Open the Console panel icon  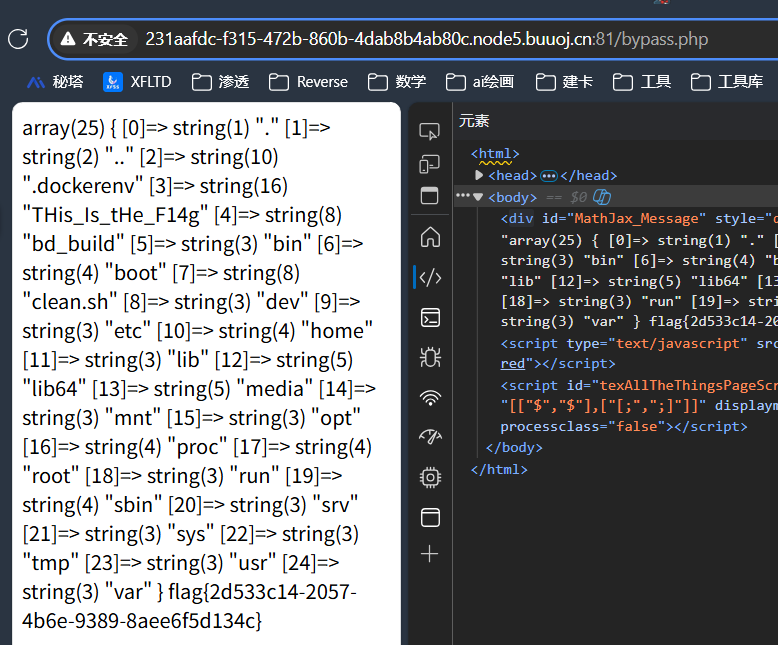tap(430, 318)
